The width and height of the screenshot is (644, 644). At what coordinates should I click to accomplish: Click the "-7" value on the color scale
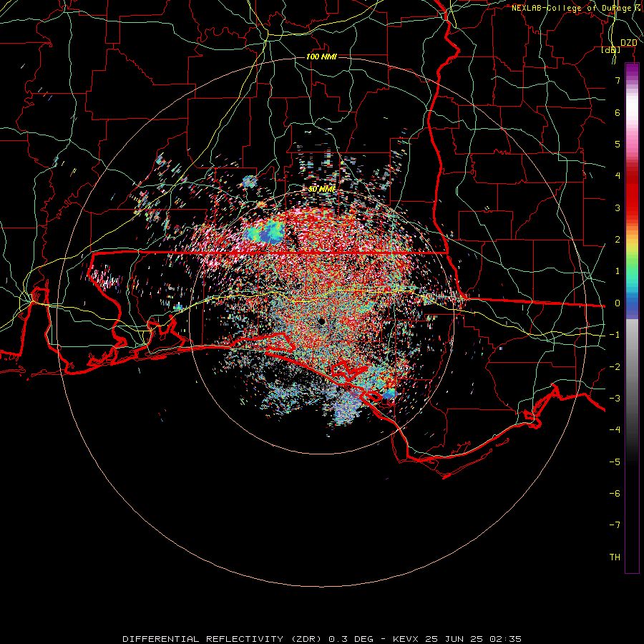pyautogui.click(x=615, y=525)
